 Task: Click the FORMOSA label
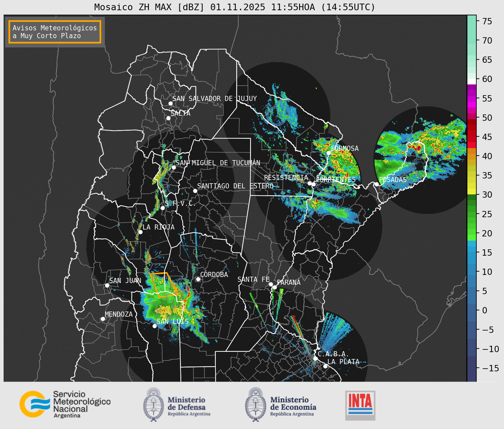point(345,148)
